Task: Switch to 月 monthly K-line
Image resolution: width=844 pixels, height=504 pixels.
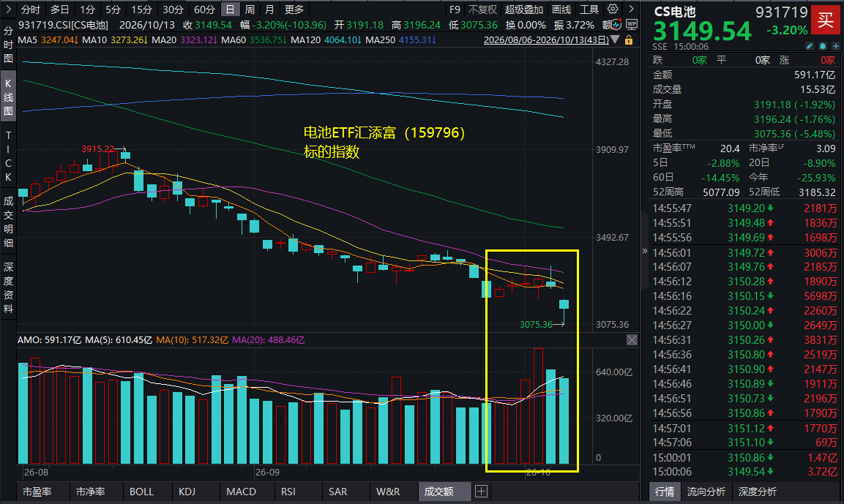Action: (x=269, y=10)
